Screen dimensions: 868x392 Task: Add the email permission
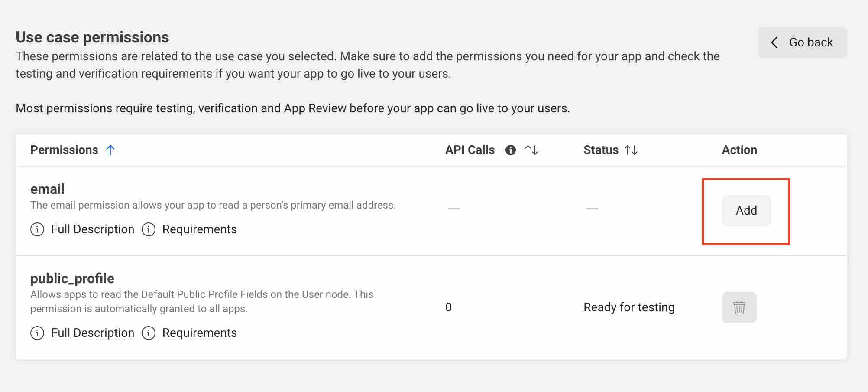coord(746,211)
